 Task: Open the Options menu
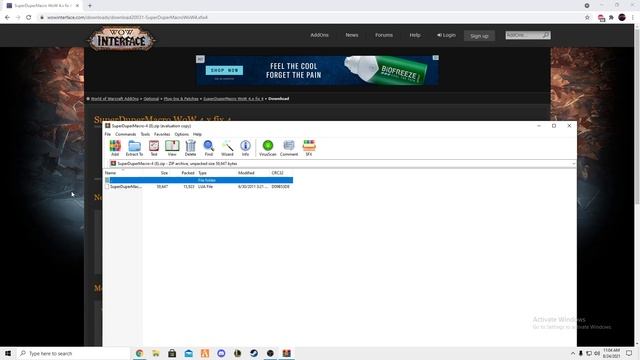182,134
